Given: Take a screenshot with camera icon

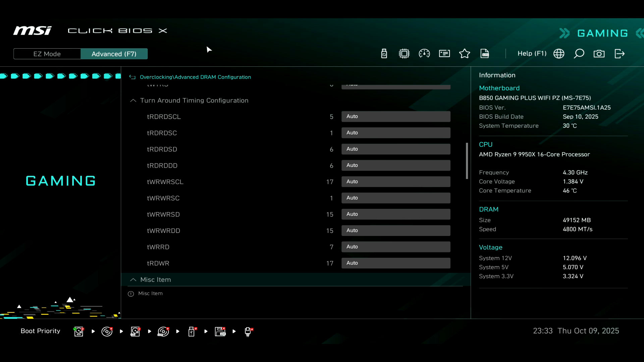Looking at the screenshot, I should 599,54.
